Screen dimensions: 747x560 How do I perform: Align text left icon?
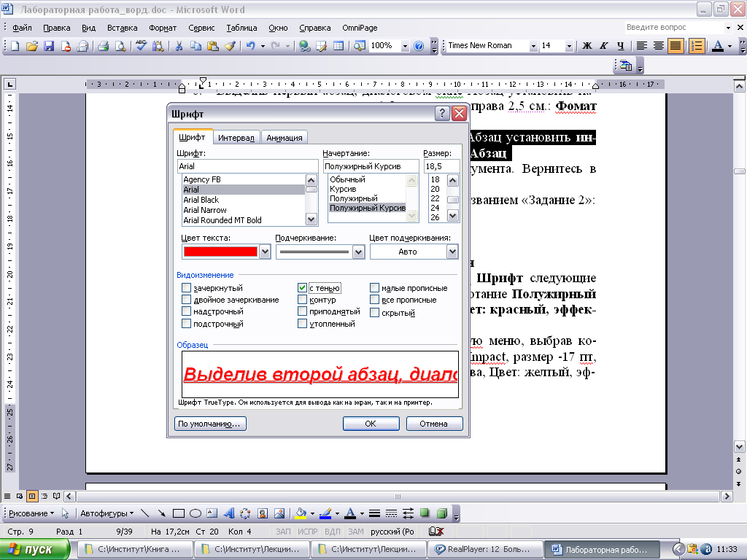[x=642, y=46]
